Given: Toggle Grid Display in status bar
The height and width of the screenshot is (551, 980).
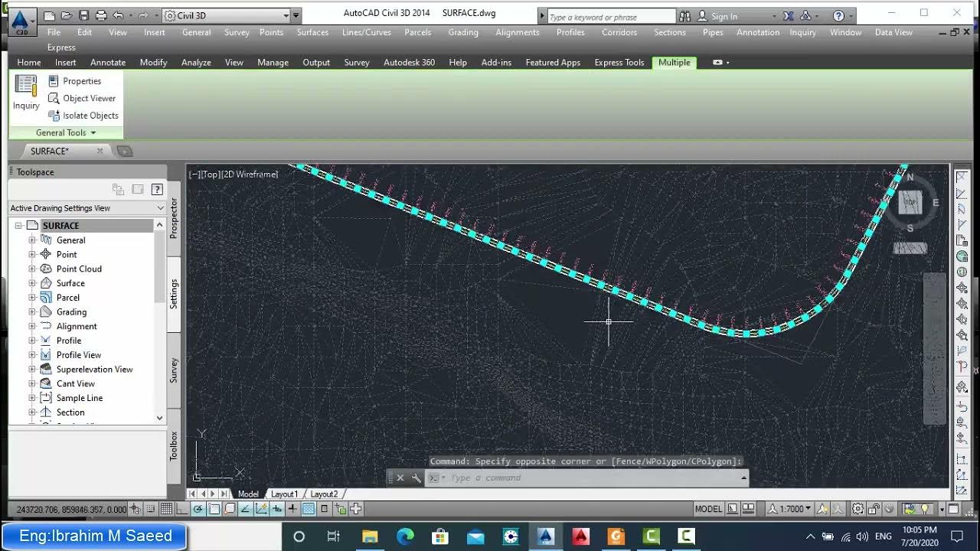Looking at the screenshot, I should click(167, 509).
